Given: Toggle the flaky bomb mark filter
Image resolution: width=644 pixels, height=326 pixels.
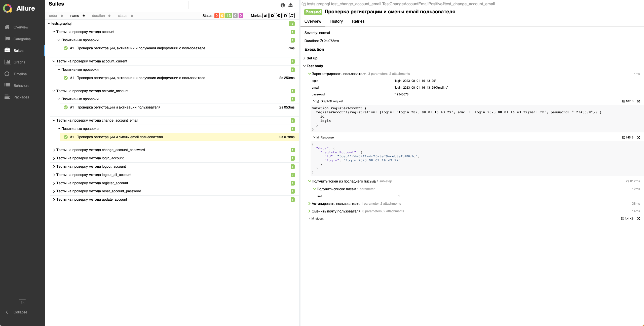Looking at the screenshot, I should [265, 16].
